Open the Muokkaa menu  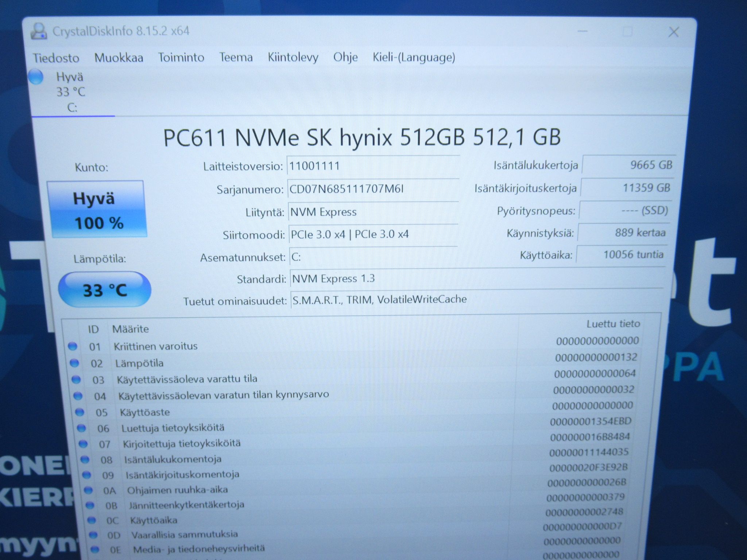click(119, 58)
